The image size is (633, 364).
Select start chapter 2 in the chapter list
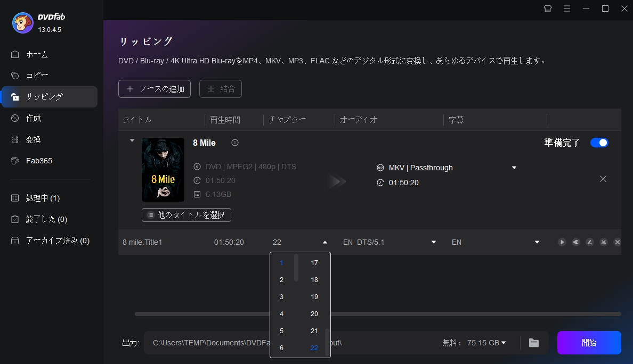click(x=281, y=280)
